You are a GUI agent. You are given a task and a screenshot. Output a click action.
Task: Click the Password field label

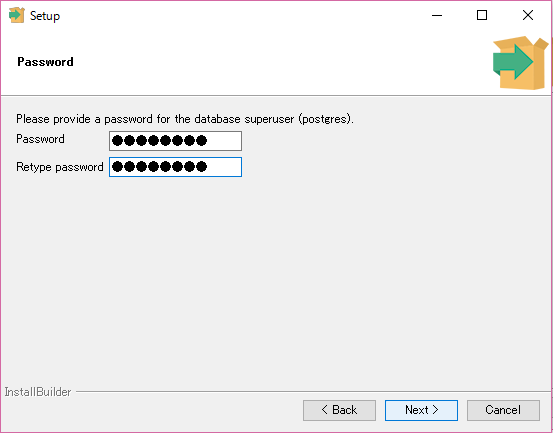[x=40, y=139]
